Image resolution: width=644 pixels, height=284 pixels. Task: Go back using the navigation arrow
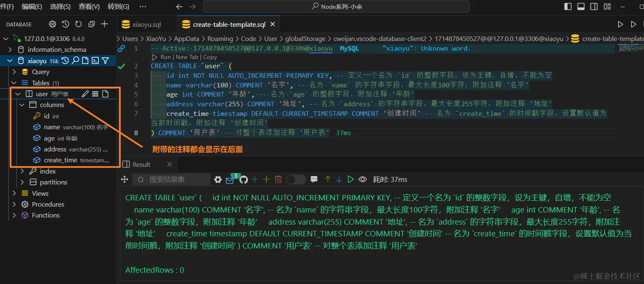click(179, 7)
